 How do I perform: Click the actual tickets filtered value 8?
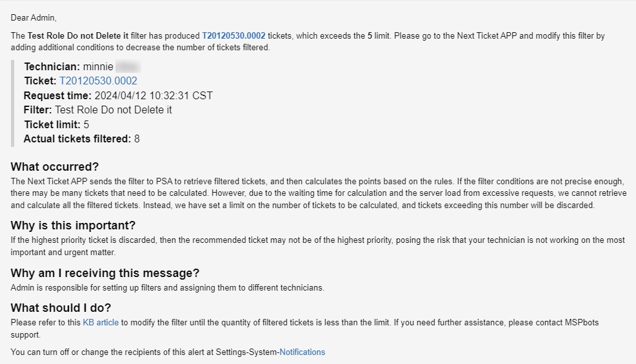tap(137, 139)
